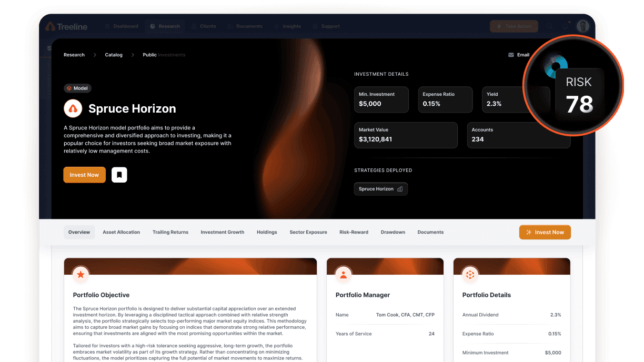
Task: Click the Catalog breadcrumb link
Action: point(114,55)
